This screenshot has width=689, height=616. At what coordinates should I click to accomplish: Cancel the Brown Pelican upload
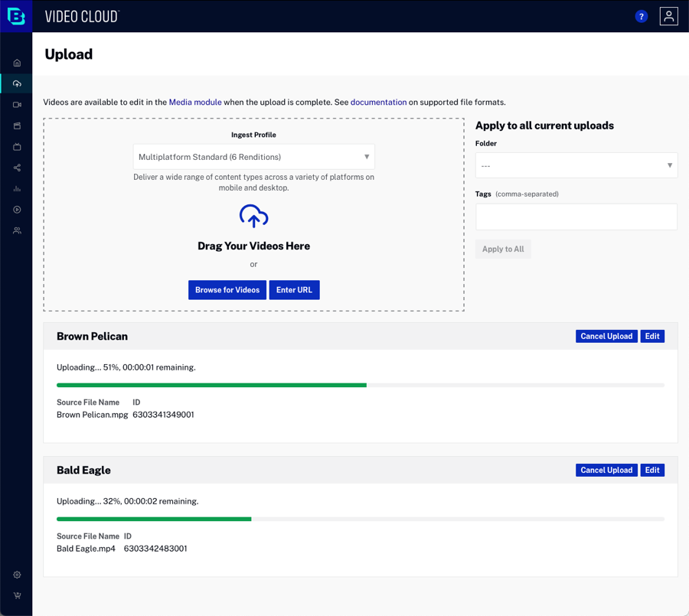[x=606, y=336]
